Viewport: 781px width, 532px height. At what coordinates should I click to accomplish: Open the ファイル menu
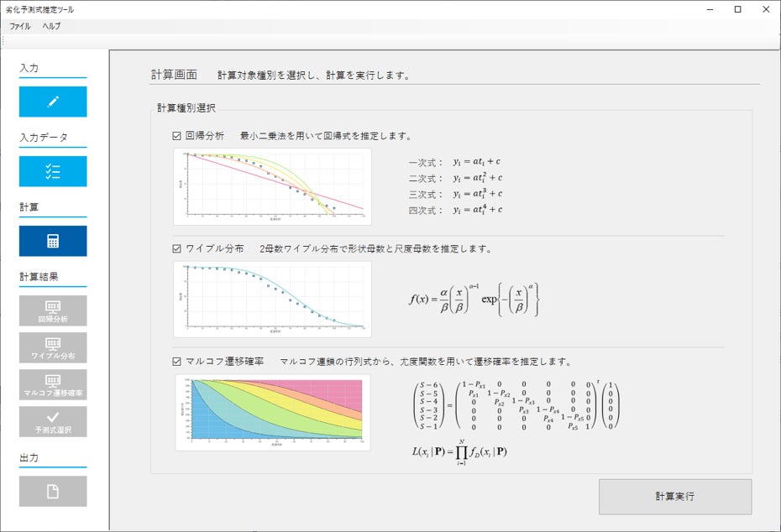tap(20, 26)
